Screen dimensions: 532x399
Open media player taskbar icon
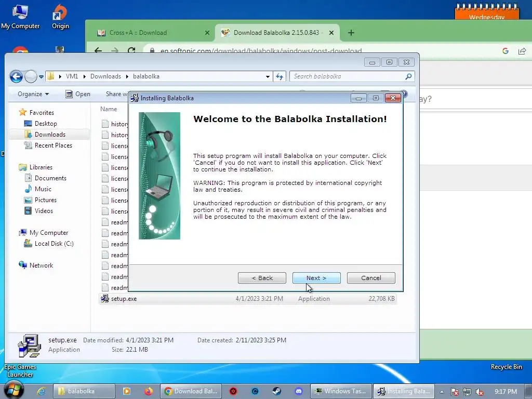[x=127, y=391]
